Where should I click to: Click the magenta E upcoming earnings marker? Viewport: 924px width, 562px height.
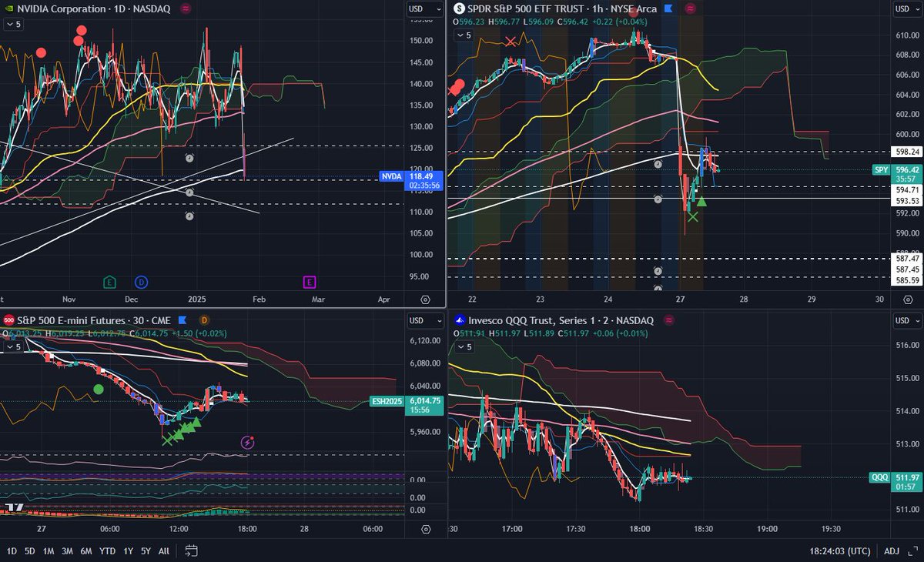click(310, 282)
